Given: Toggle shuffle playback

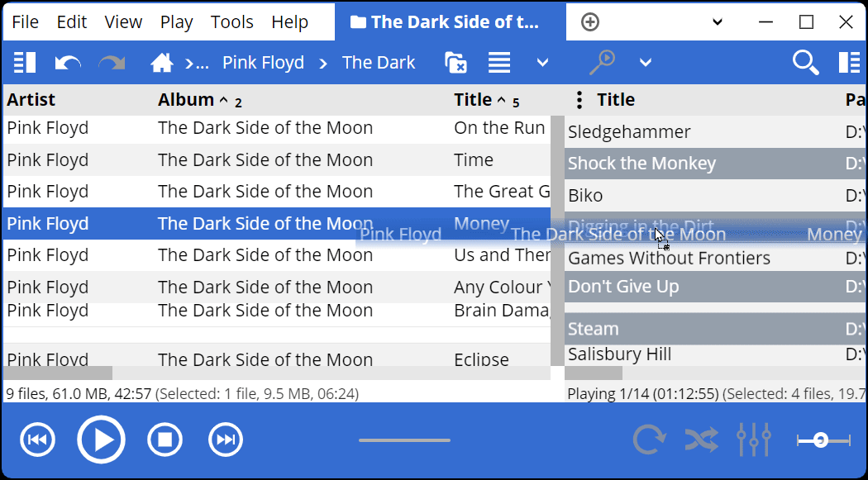Looking at the screenshot, I should point(701,440).
